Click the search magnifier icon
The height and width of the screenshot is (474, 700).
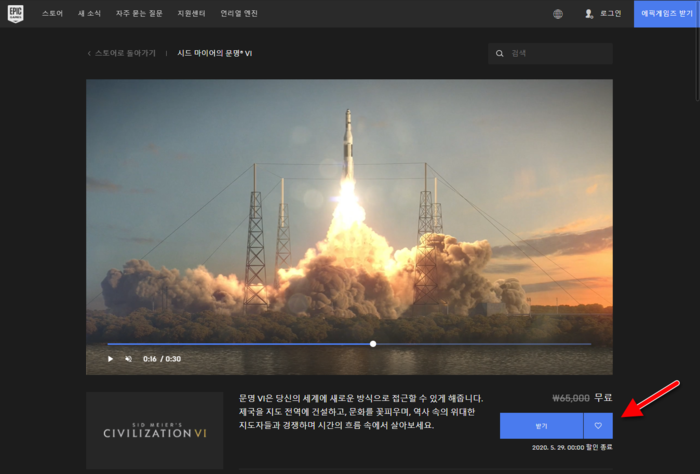point(500,54)
